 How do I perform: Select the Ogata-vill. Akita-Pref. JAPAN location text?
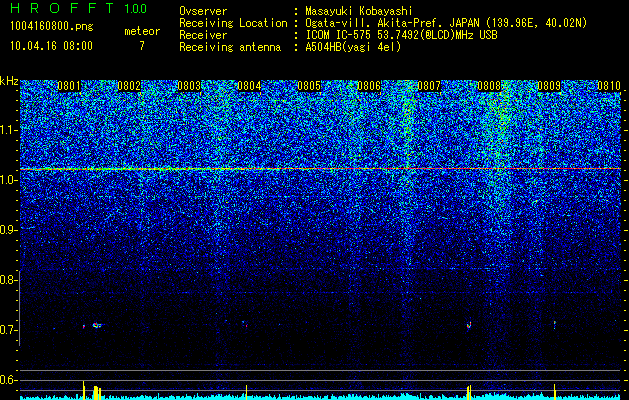point(446,23)
